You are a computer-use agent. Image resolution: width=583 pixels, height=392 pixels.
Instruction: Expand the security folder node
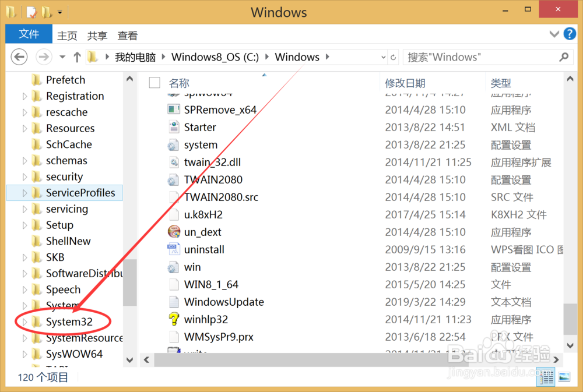pos(24,177)
